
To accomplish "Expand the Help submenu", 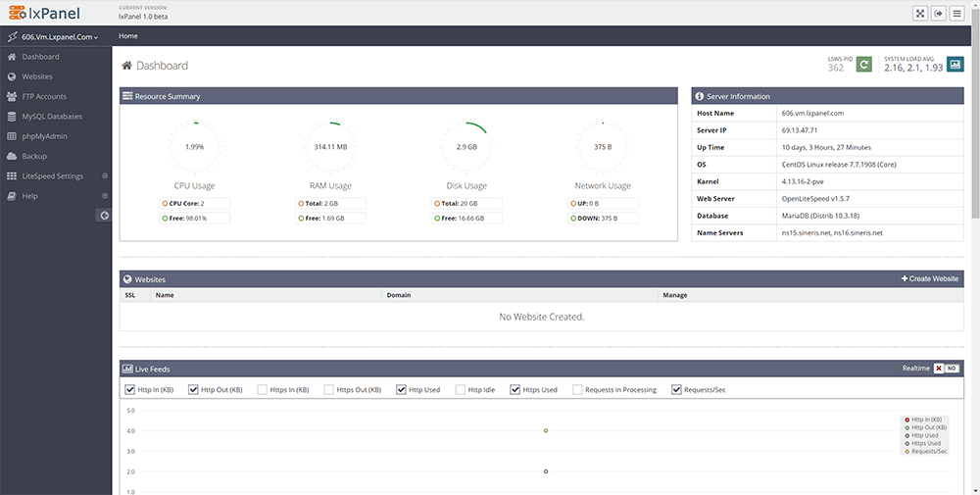I will point(105,196).
